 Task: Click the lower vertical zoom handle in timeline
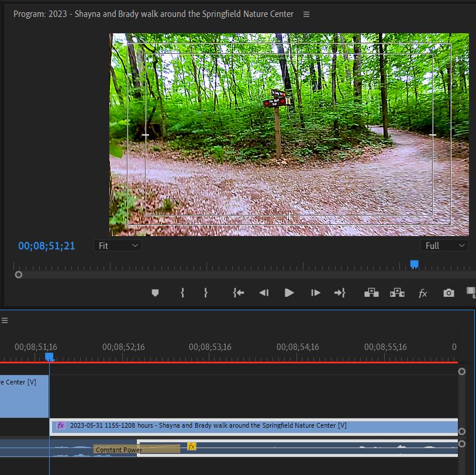pyautogui.click(x=462, y=444)
